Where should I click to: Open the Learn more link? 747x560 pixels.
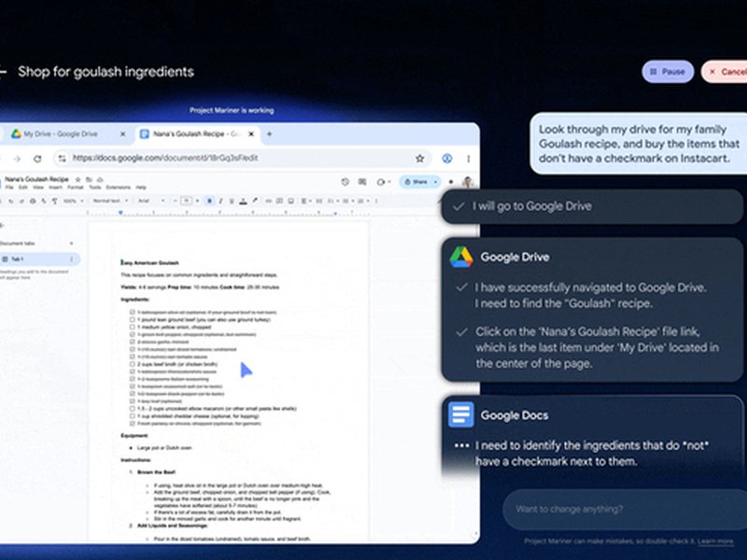pos(715,541)
